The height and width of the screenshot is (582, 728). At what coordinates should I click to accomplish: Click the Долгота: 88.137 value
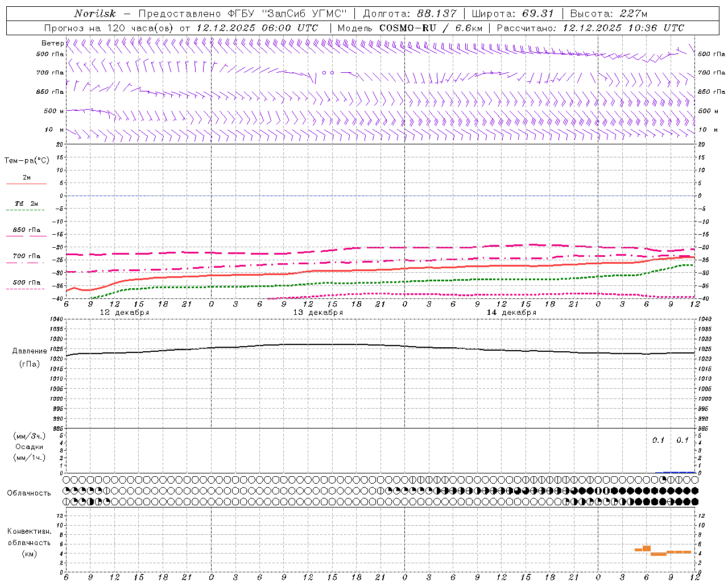click(x=409, y=14)
